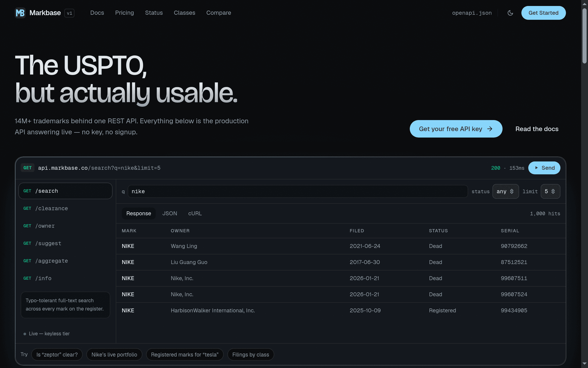Click the Markbase MB logo icon
This screenshot has height=368, width=588.
pos(20,13)
